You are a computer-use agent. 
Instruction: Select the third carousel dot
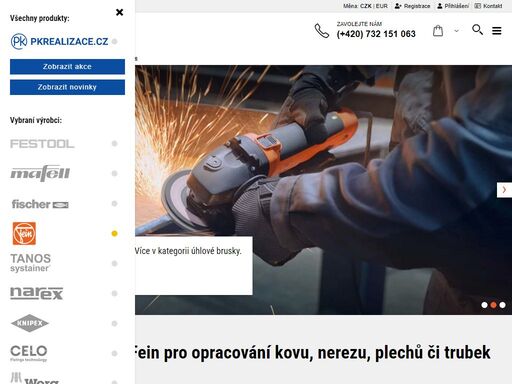(x=502, y=305)
